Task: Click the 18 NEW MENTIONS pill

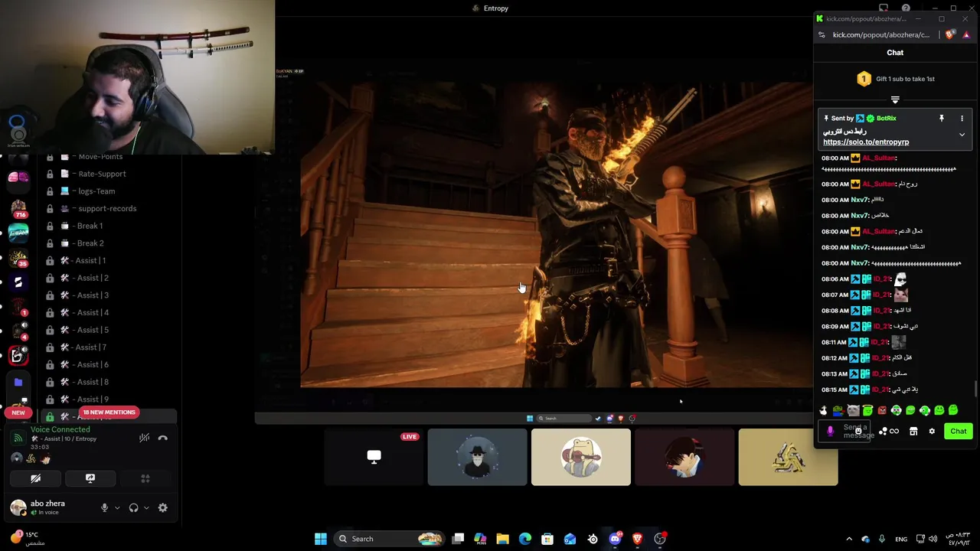Action: tap(109, 412)
